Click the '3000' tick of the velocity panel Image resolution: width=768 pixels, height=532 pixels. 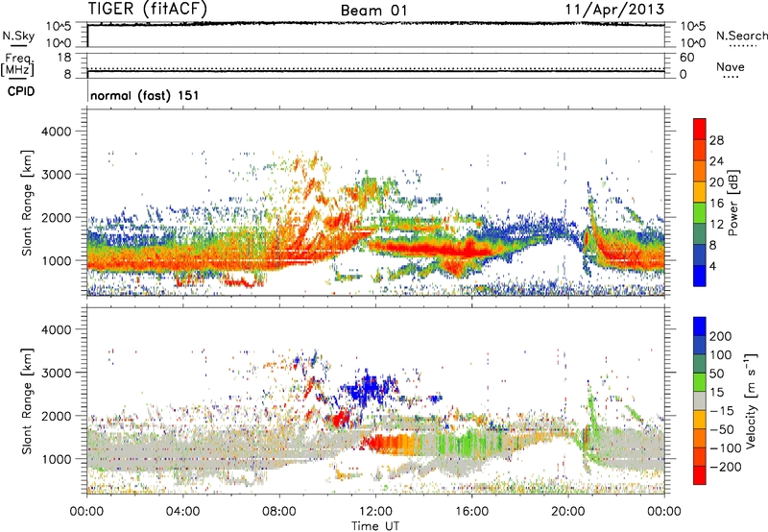click(57, 373)
